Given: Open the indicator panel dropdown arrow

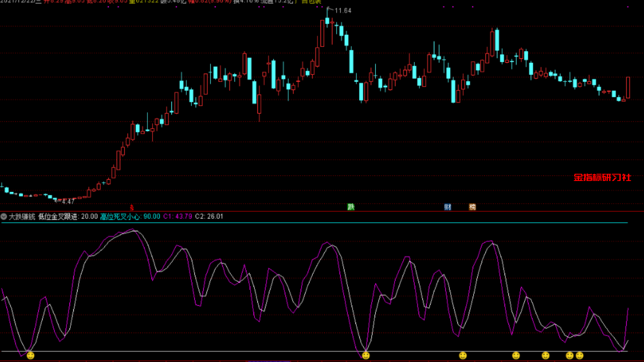Looking at the screenshot, I should 4,216.
